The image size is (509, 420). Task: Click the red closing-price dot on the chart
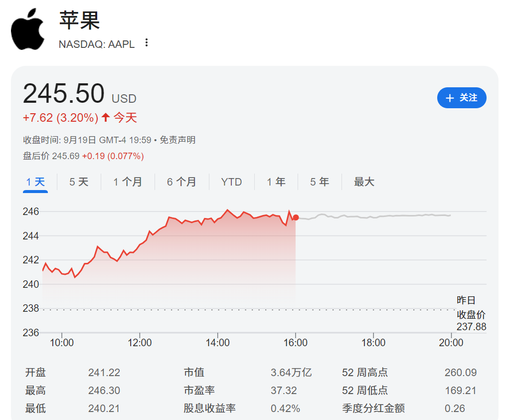296,217
